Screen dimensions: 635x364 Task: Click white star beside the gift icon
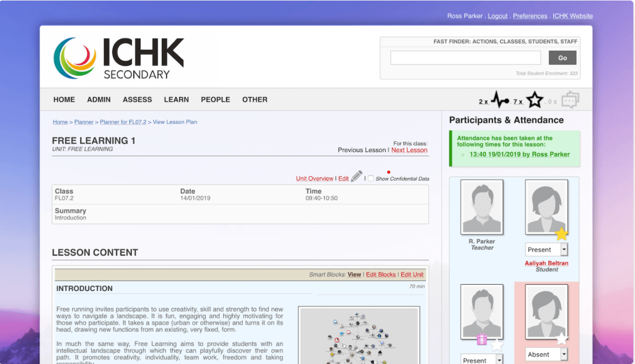497,345
